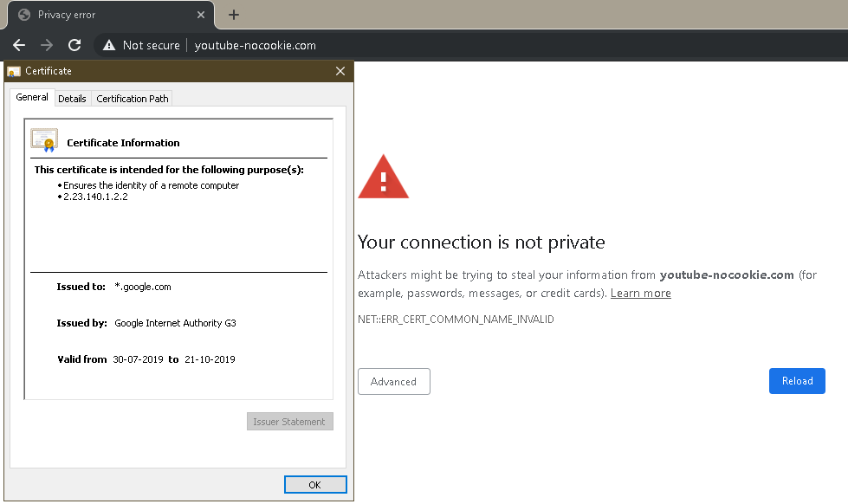Switch to the General tab
This screenshot has height=504, width=848.
pyautogui.click(x=32, y=97)
